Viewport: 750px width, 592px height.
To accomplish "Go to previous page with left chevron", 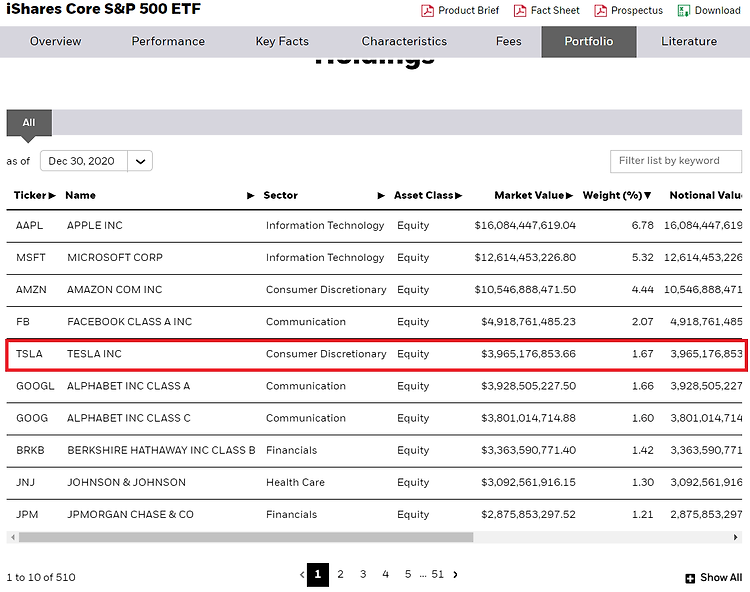I will [302, 574].
